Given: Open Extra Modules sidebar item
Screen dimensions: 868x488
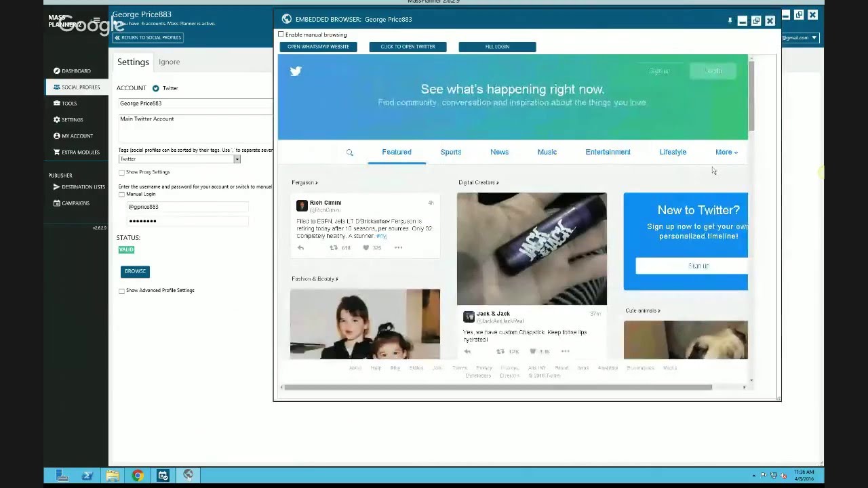Looking at the screenshot, I should [76, 152].
